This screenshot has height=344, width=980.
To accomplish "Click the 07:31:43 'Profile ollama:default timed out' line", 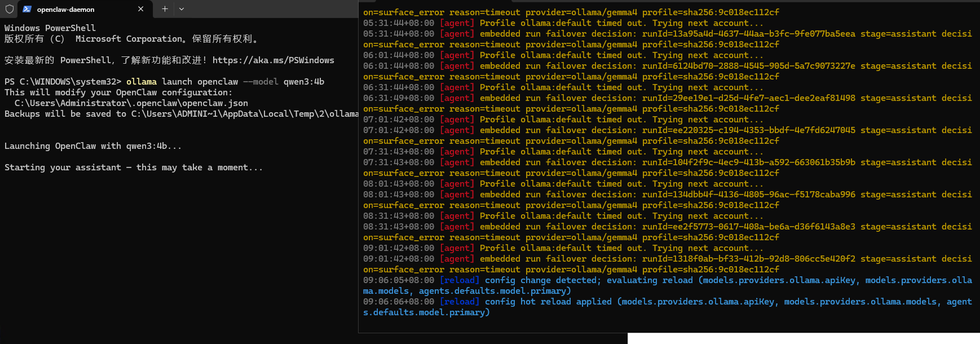I will pos(563,152).
